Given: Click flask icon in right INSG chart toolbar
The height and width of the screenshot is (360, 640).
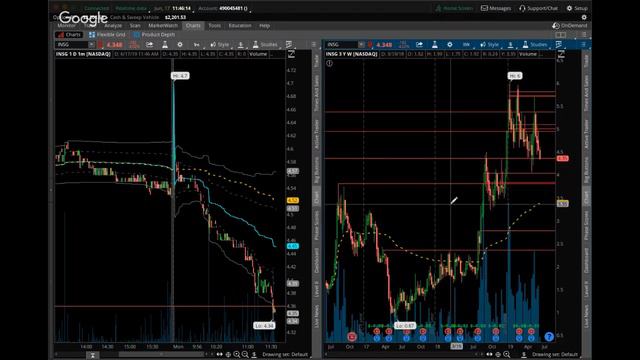Looking at the screenshot, I should coord(435,44).
